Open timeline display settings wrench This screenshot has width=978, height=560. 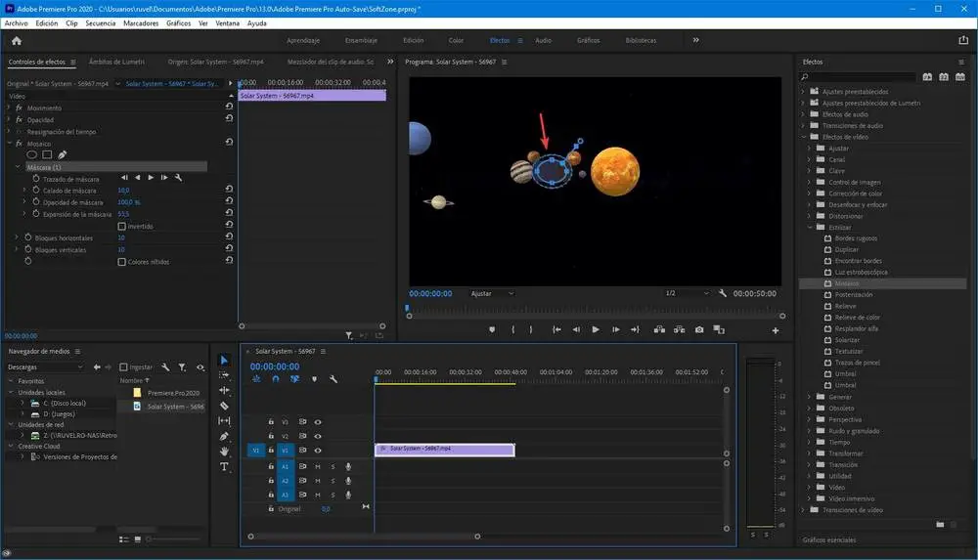click(333, 379)
